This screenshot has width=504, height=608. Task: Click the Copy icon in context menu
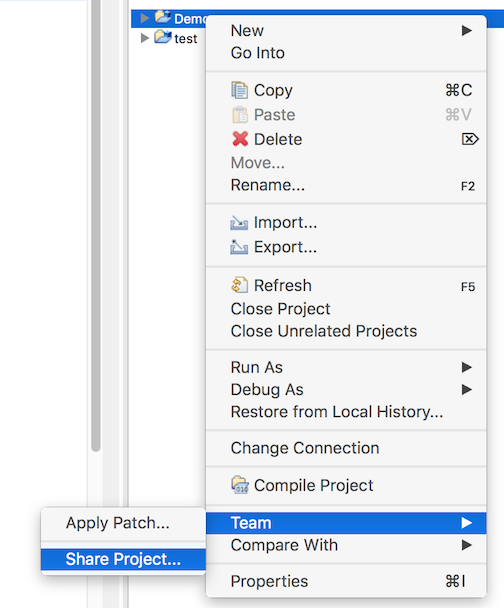239,90
